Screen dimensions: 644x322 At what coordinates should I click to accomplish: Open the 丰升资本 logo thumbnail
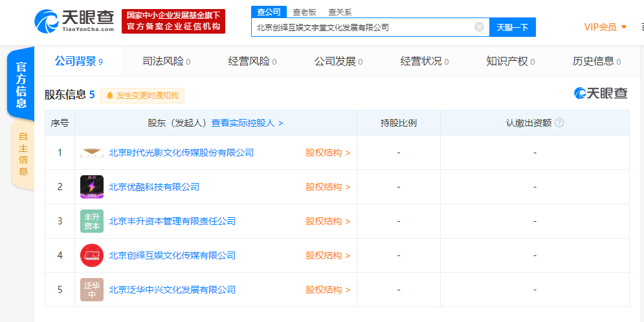pos(92,221)
